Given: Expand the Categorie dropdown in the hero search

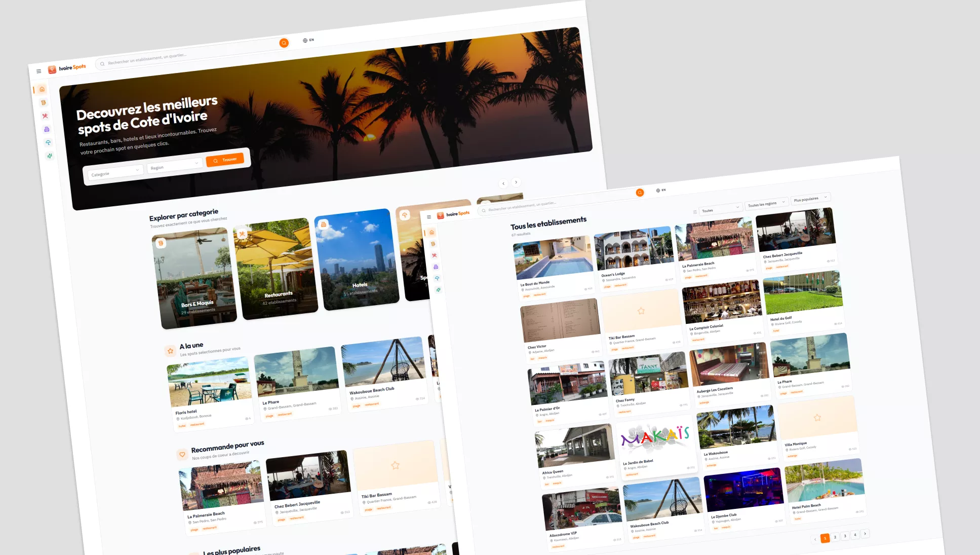Looking at the screenshot, I should [x=115, y=173].
